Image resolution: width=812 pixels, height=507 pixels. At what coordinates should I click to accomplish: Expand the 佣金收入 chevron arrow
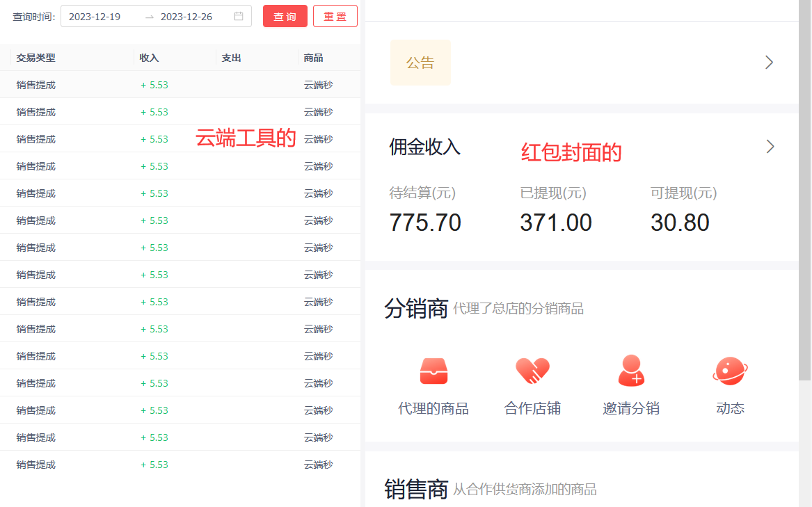tap(770, 147)
